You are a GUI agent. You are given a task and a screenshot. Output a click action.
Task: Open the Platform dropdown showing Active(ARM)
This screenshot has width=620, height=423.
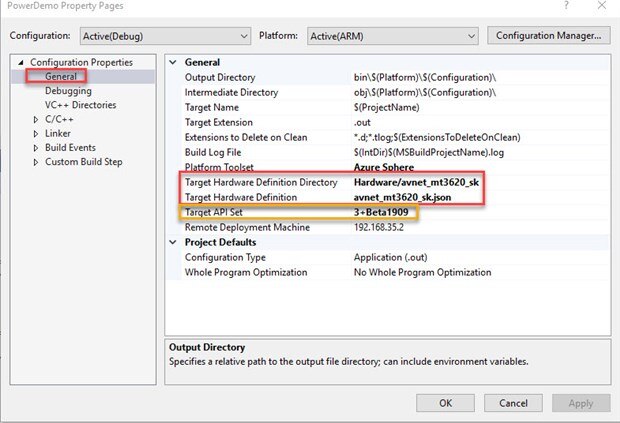[x=393, y=36]
